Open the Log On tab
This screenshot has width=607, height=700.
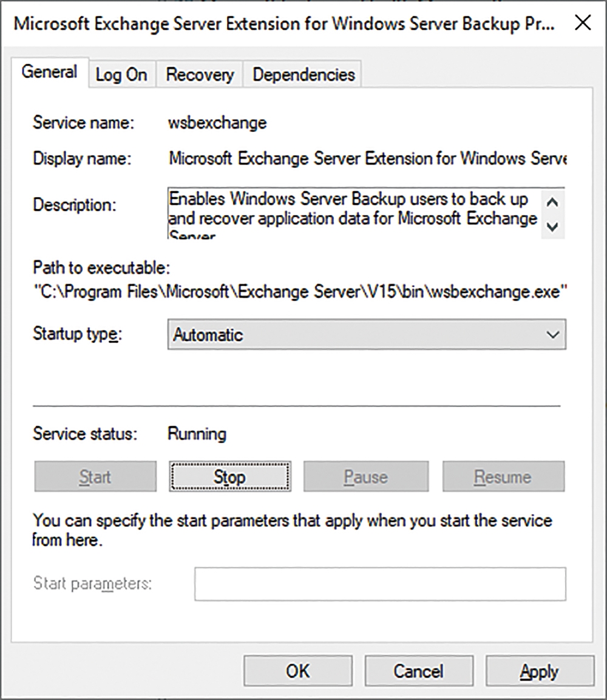[121, 75]
